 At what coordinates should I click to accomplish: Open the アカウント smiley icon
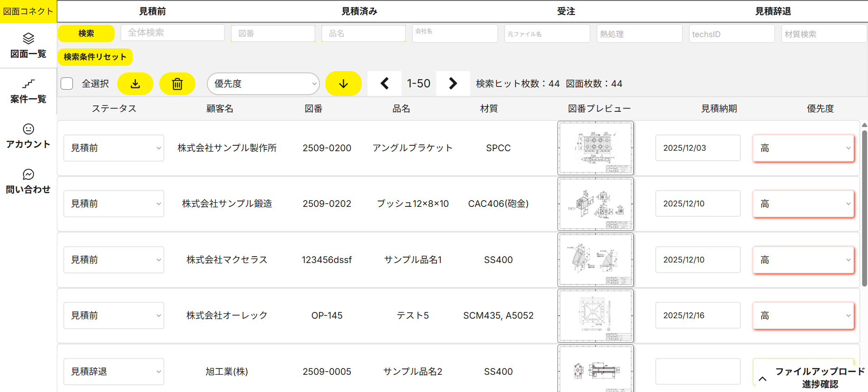click(x=28, y=129)
